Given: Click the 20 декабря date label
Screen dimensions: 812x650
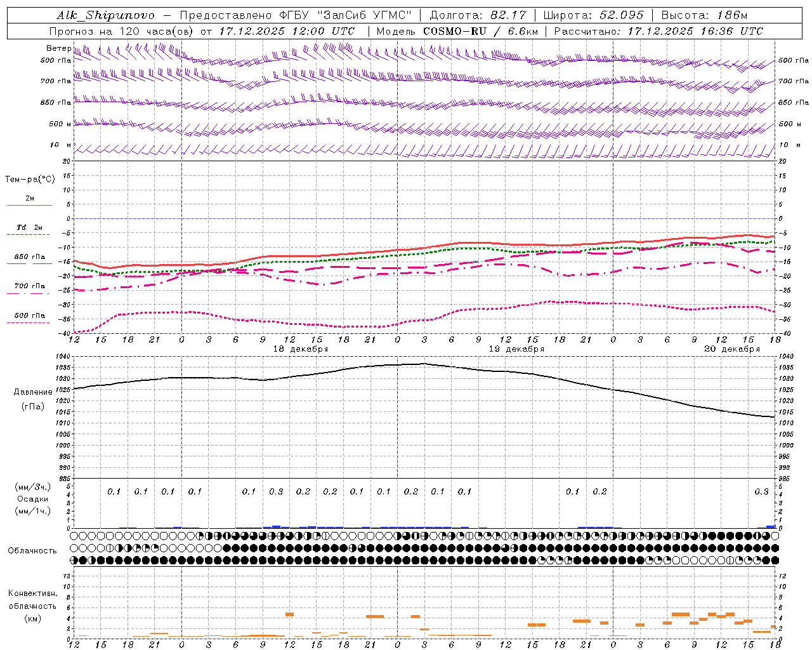Looking at the screenshot, I should (x=732, y=348).
